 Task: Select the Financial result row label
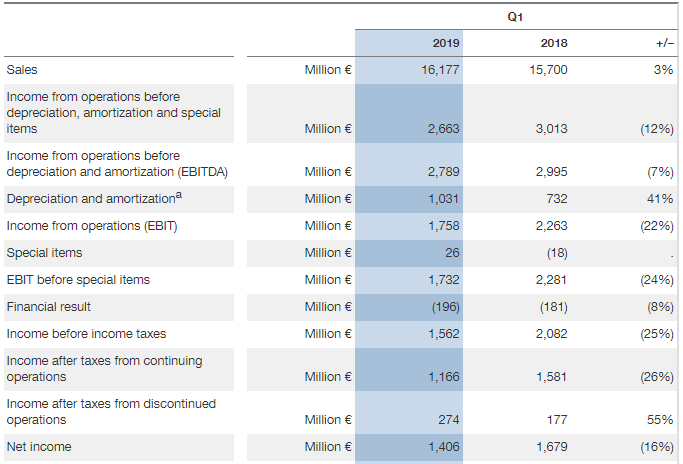tap(48, 306)
